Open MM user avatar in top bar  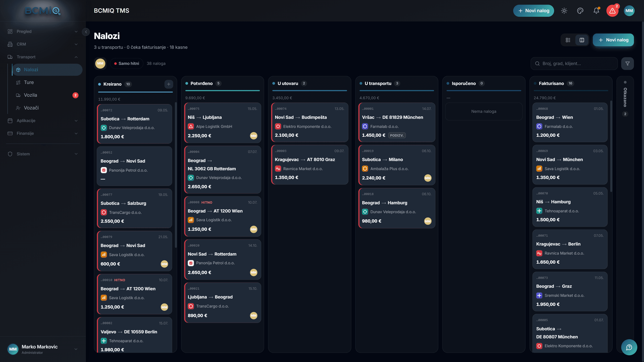629,11
